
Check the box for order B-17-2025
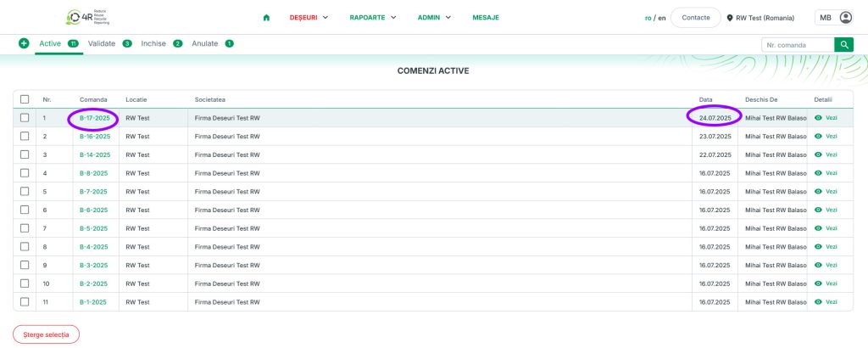pyautogui.click(x=25, y=118)
